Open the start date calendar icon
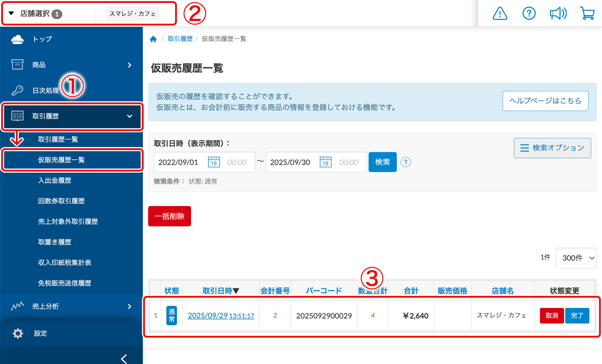The image size is (602, 364). (x=214, y=162)
